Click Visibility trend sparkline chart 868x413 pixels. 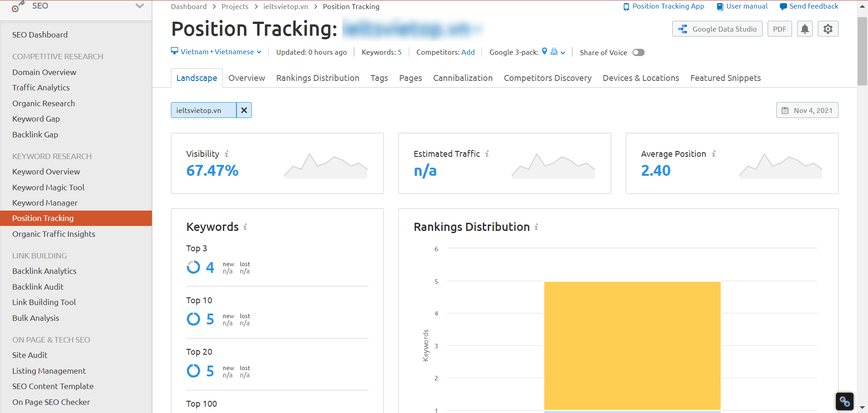click(x=326, y=166)
